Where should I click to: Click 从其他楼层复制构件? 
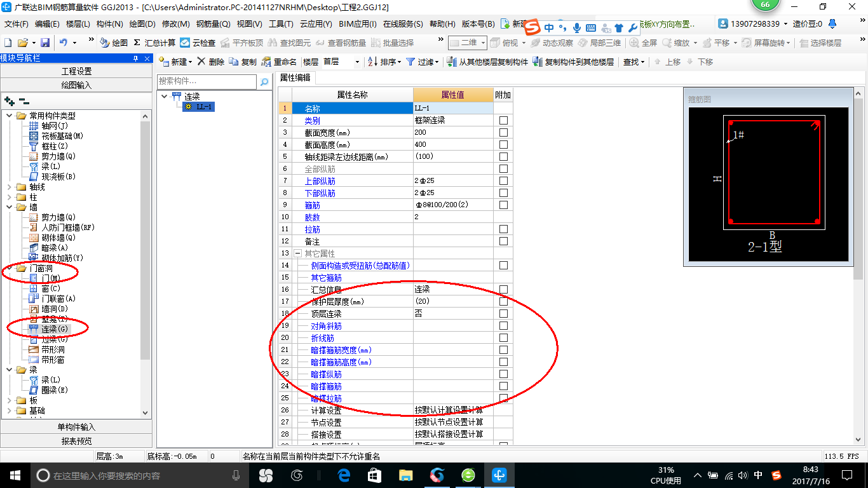[487, 62]
